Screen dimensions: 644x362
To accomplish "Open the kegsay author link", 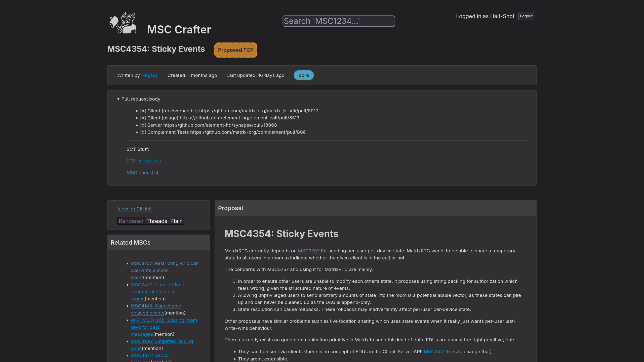I will point(150,75).
